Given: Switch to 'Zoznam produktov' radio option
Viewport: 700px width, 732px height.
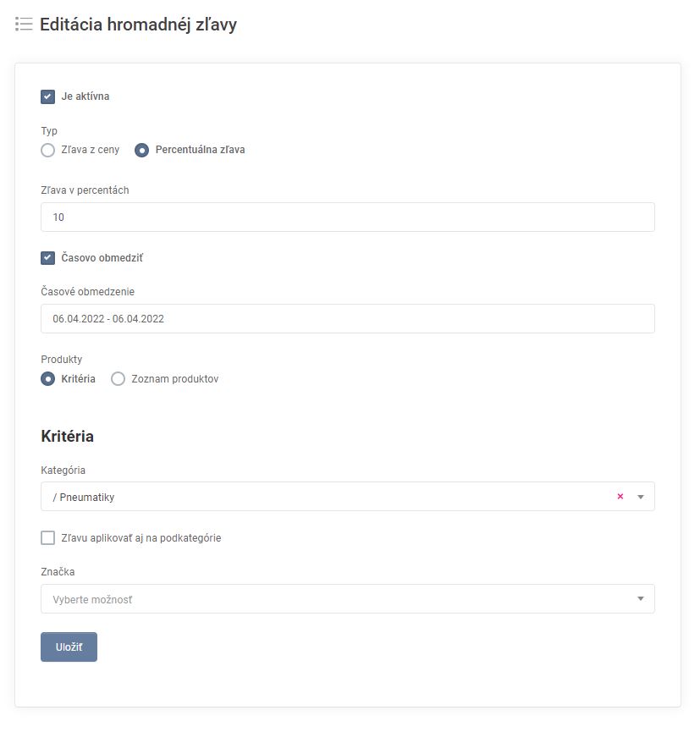Looking at the screenshot, I should click(x=119, y=379).
